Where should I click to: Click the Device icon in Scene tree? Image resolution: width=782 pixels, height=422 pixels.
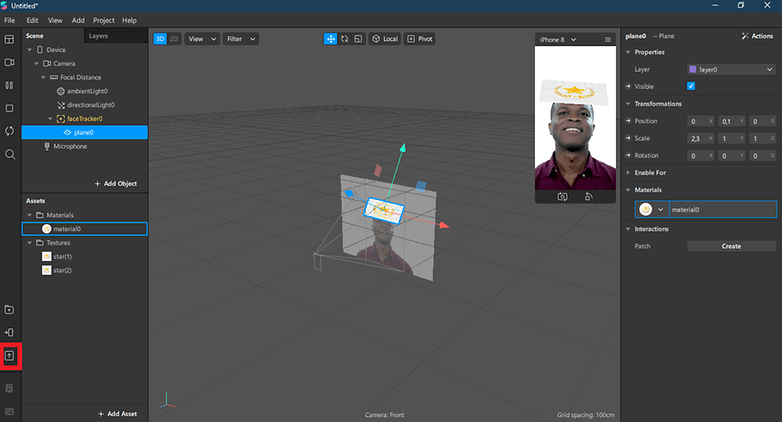40,50
